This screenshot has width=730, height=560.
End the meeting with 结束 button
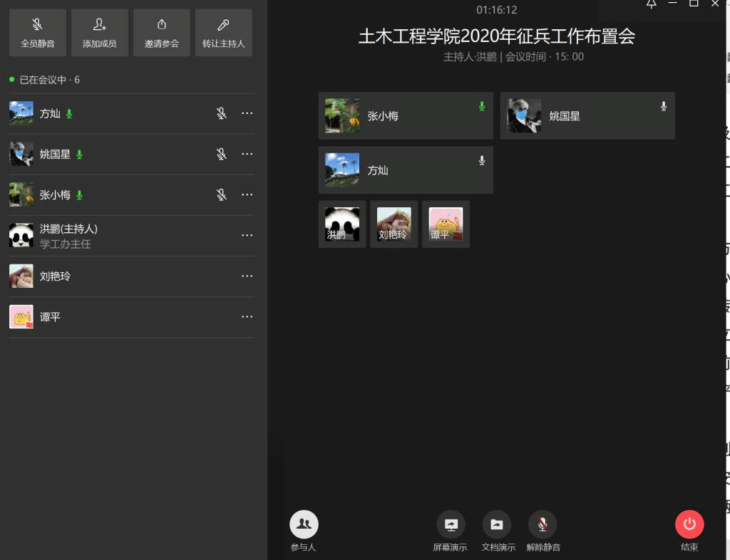[689, 525]
